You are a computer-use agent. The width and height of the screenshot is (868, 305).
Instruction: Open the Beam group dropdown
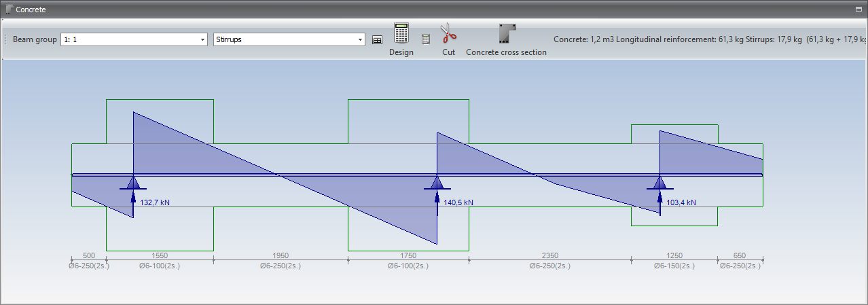pos(134,39)
